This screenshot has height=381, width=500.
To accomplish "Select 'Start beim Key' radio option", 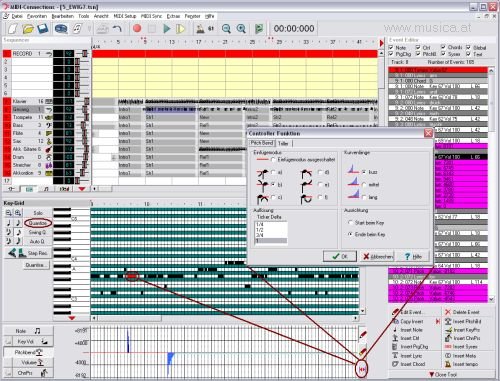I will coord(350,222).
